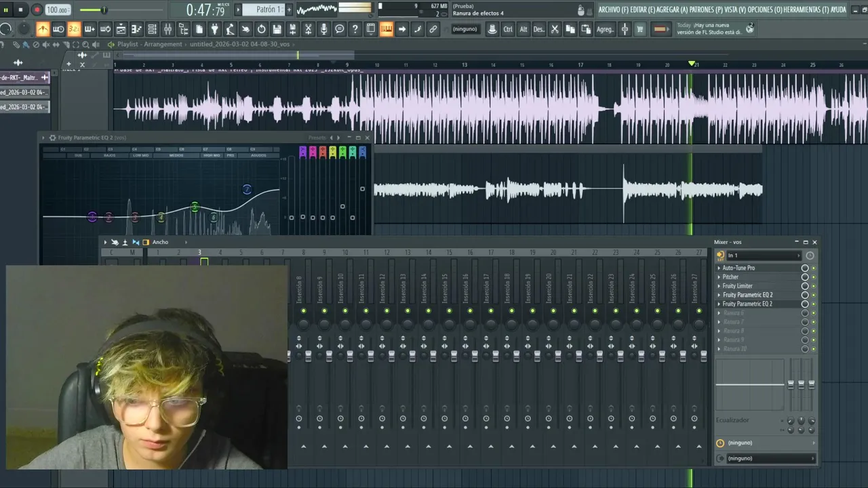This screenshot has height=488, width=868.
Task: Toggle the 3.2.1 countdown before recording
Action: tap(74, 29)
